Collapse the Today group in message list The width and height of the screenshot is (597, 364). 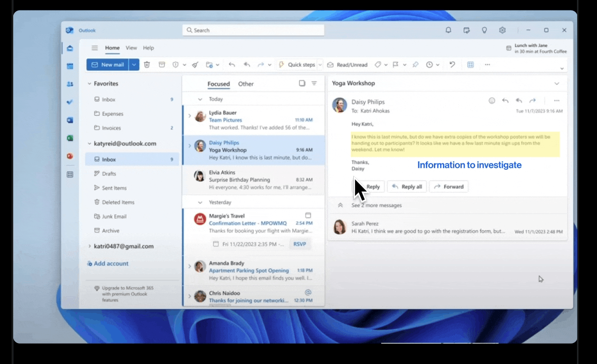tap(200, 99)
